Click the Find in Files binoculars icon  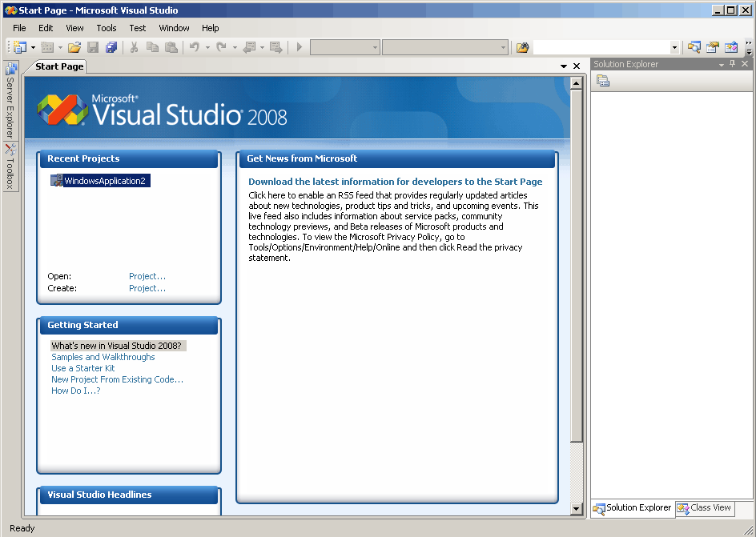pyautogui.click(x=523, y=47)
